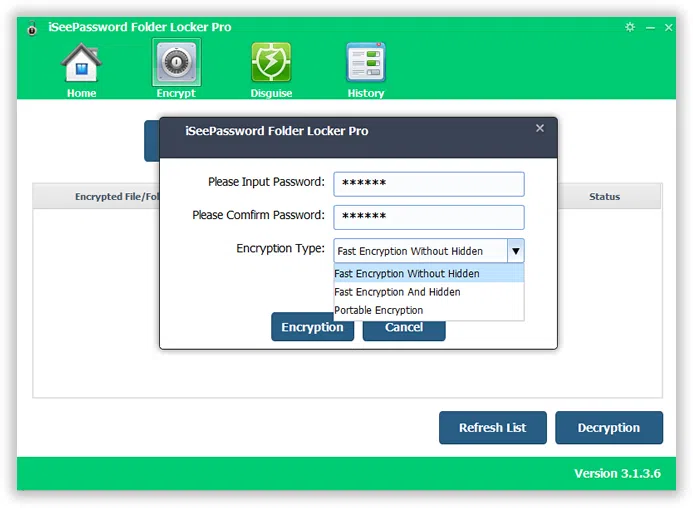
Task: Open the Disguise shield icon
Action: (x=271, y=62)
